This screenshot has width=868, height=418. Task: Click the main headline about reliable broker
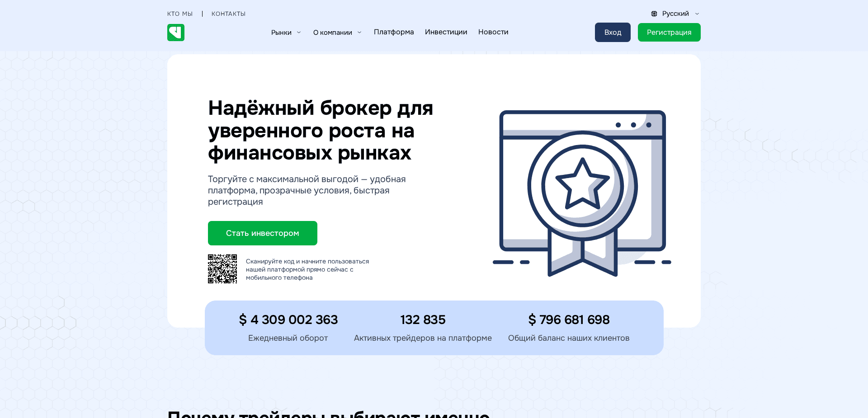point(321,130)
